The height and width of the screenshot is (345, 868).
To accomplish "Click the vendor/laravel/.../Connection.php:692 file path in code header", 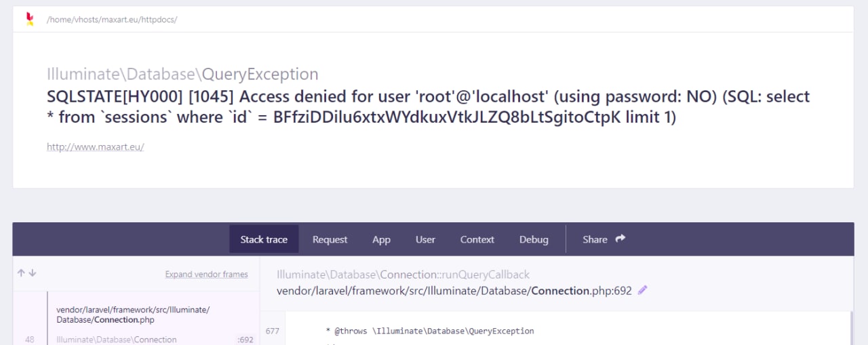I will pyautogui.click(x=454, y=291).
